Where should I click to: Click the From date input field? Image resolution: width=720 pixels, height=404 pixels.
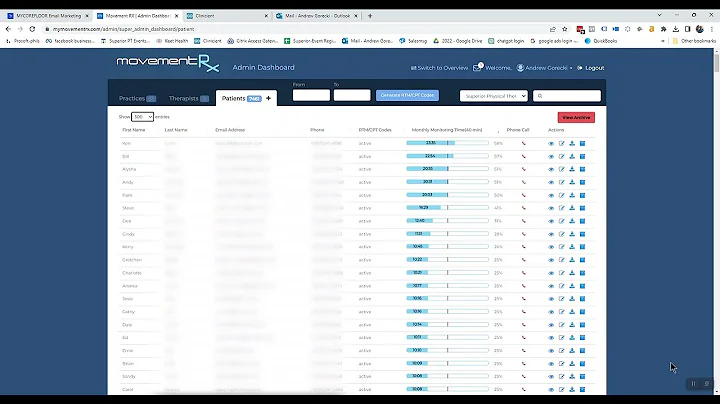pos(311,95)
